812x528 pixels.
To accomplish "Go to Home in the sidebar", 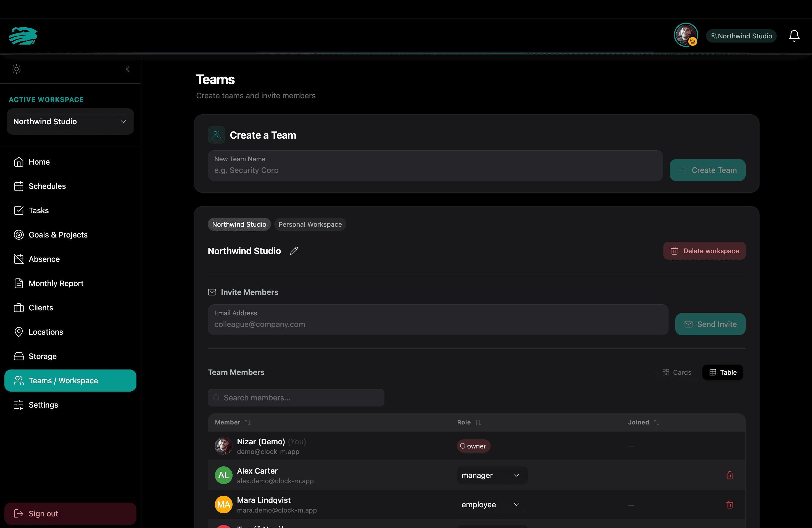I will point(70,162).
